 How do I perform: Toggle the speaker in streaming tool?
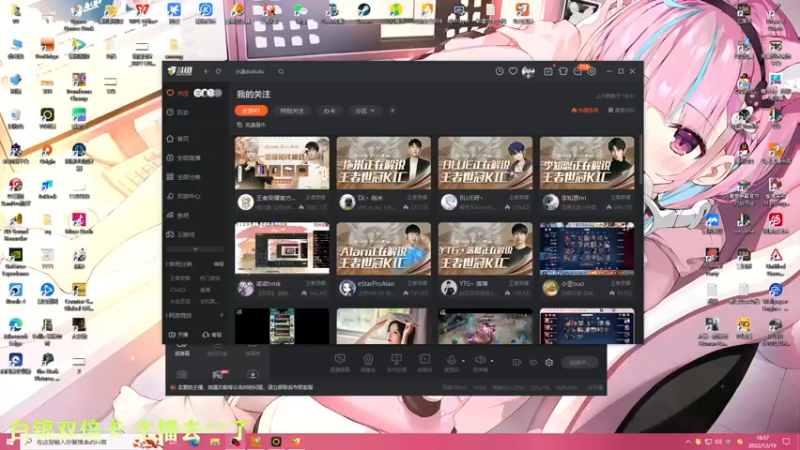pos(480,363)
